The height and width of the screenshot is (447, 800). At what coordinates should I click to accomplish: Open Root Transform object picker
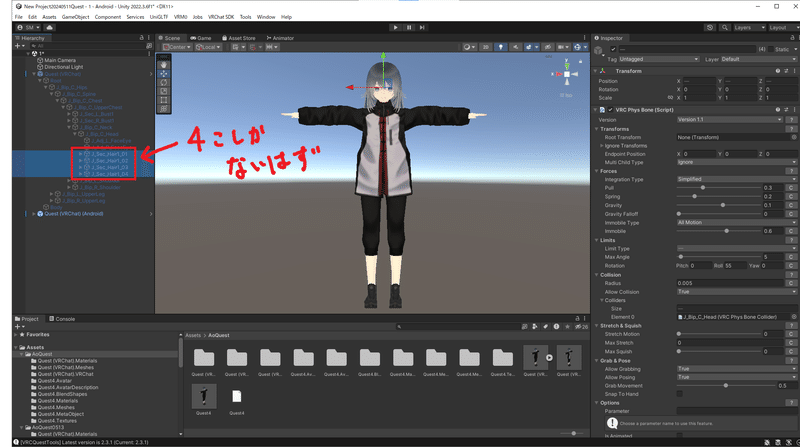point(794,137)
